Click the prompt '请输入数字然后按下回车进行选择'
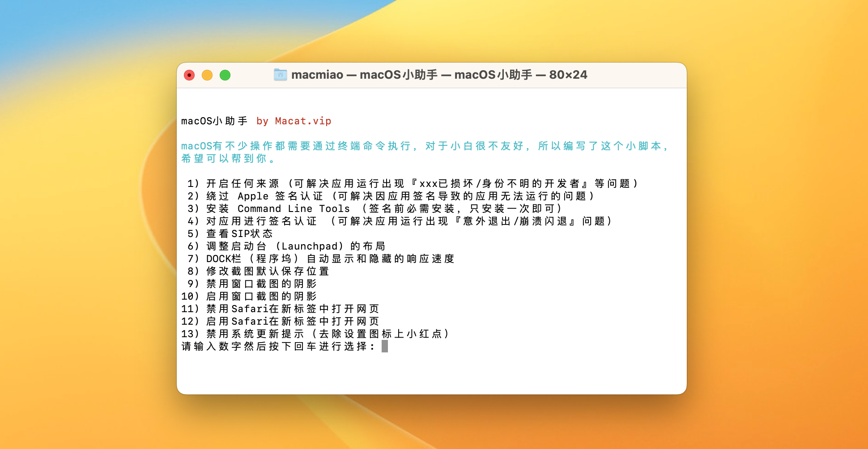 coord(278,347)
